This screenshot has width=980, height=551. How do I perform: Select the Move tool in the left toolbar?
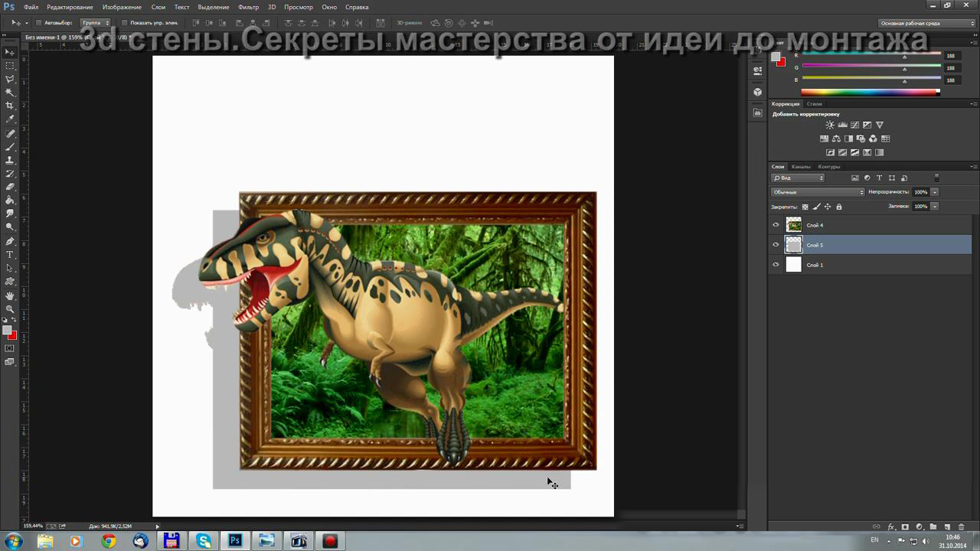[x=10, y=52]
